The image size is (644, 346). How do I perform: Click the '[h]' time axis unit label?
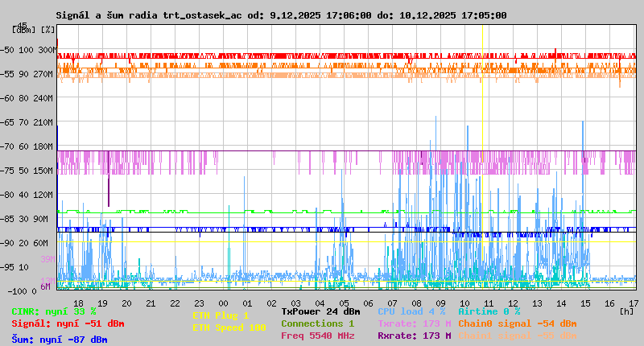626,311
